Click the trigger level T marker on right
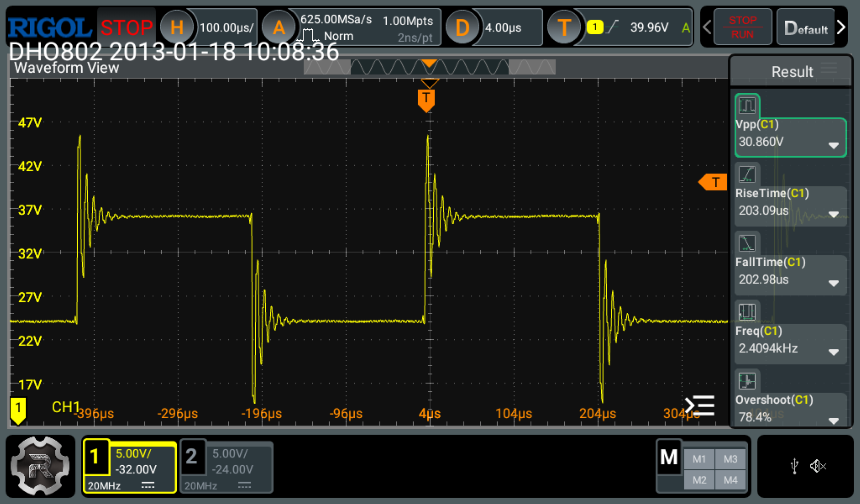This screenshot has width=860, height=504. coord(713,182)
